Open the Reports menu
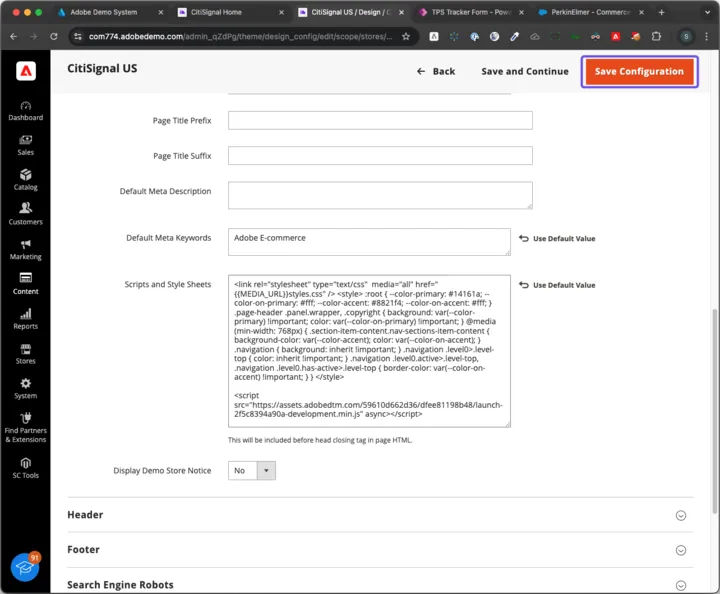 [26, 319]
